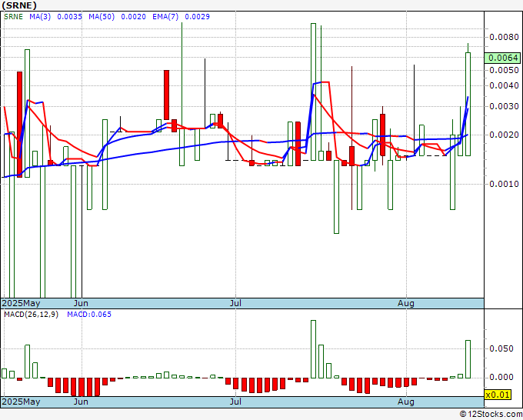The width and height of the screenshot is (523, 420).
Task: Click the Aug label on MACD axis
Action: click(406, 402)
